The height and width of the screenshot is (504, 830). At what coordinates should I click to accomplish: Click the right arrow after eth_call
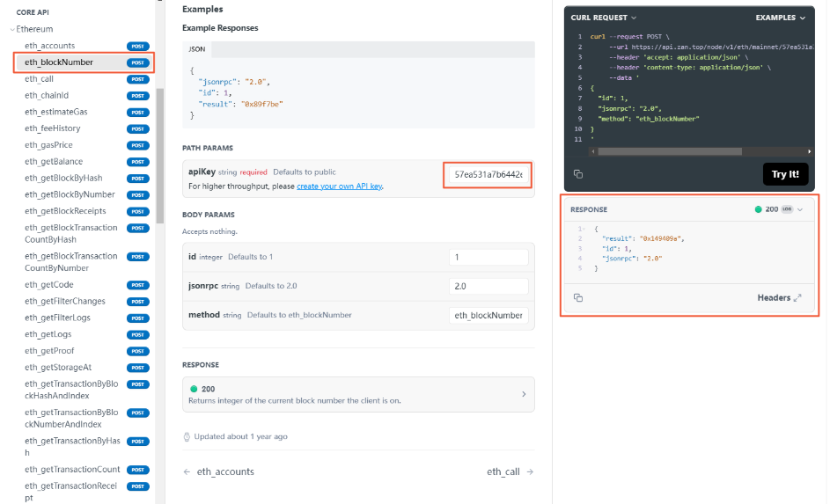click(529, 472)
